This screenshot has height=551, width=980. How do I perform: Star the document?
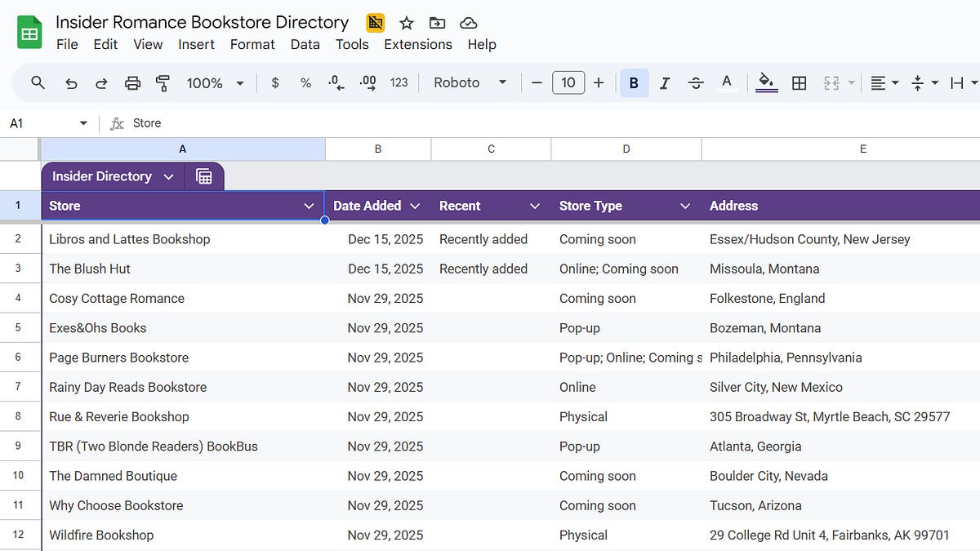tap(406, 23)
